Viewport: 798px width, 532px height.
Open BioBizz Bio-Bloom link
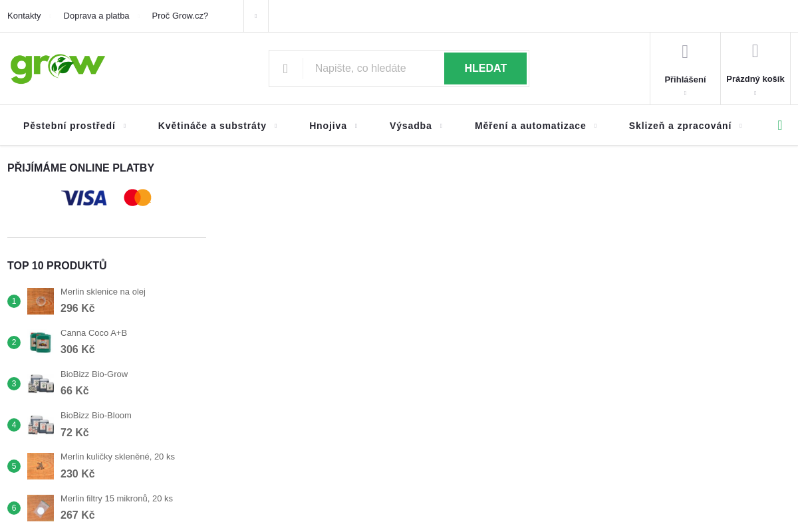click(x=96, y=416)
